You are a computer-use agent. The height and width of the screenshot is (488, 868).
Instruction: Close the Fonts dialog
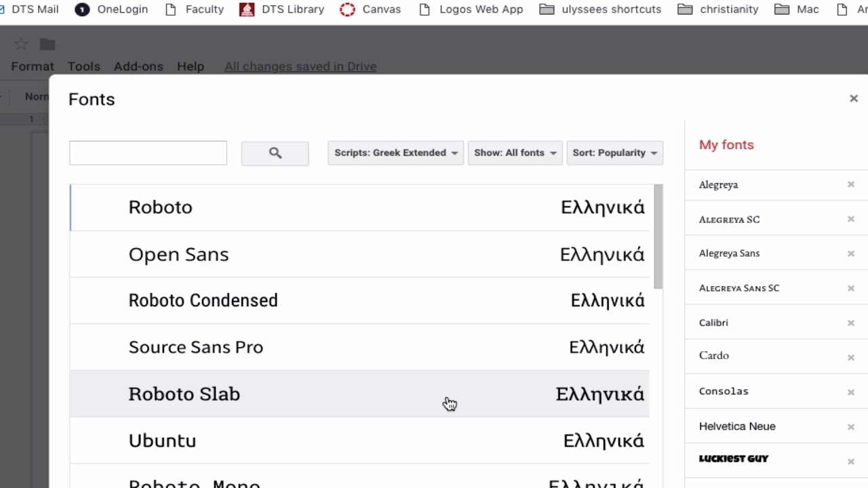(853, 99)
